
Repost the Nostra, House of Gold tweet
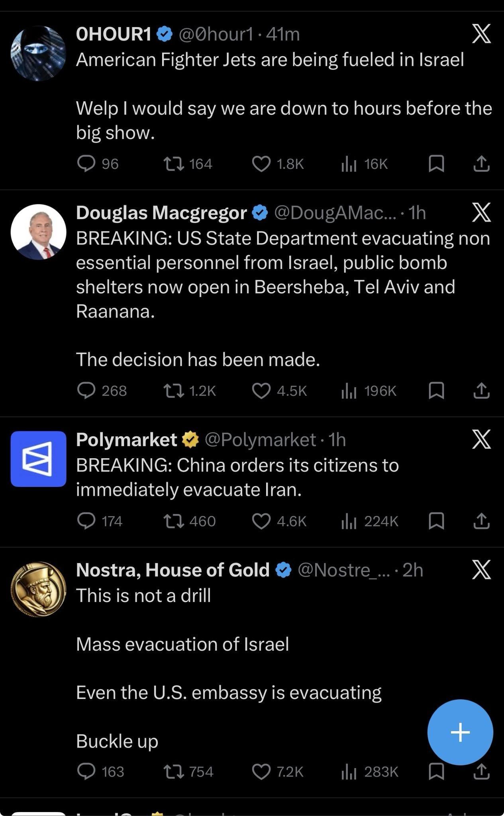174,772
